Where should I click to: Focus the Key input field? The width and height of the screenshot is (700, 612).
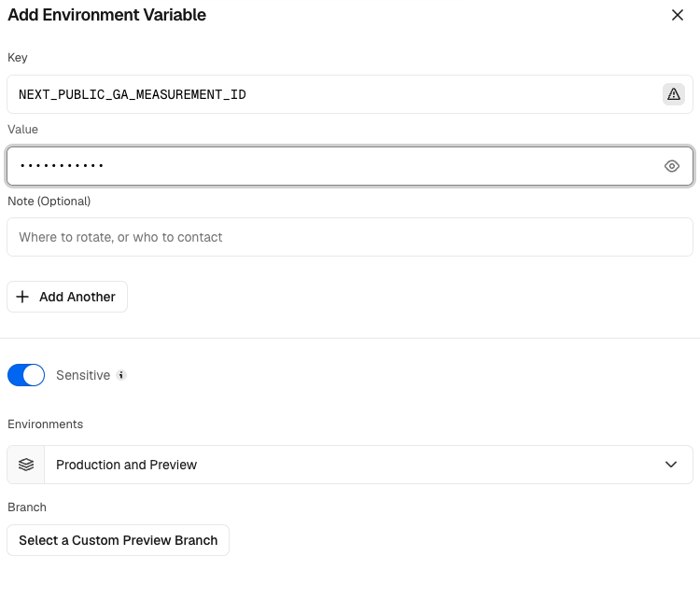click(x=350, y=94)
